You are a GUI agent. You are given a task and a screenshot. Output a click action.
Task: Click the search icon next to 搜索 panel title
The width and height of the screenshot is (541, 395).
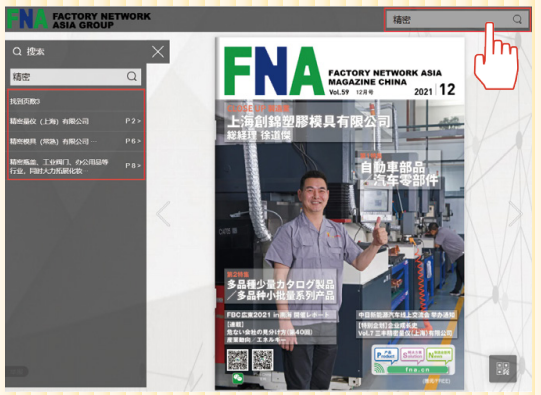click(17, 52)
